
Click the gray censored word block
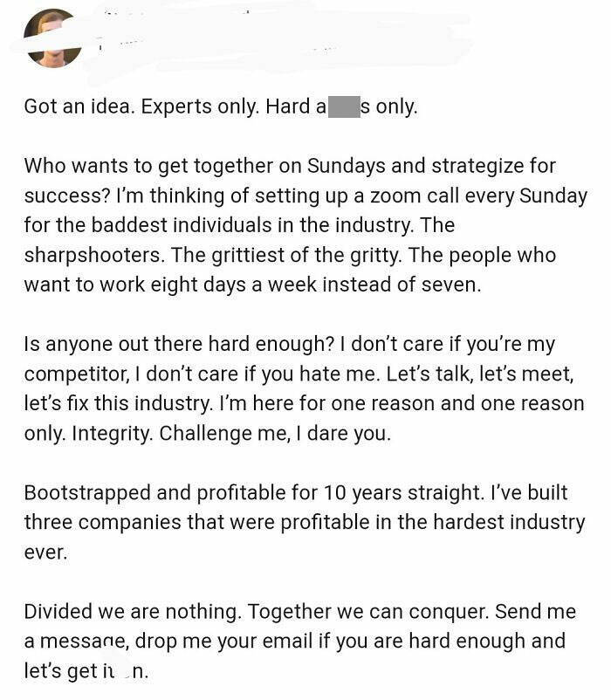(x=344, y=107)
